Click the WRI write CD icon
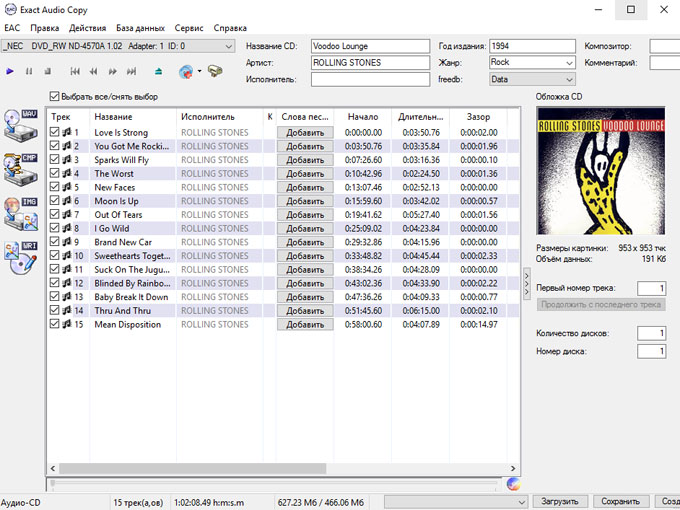 [x=21, y=257]
